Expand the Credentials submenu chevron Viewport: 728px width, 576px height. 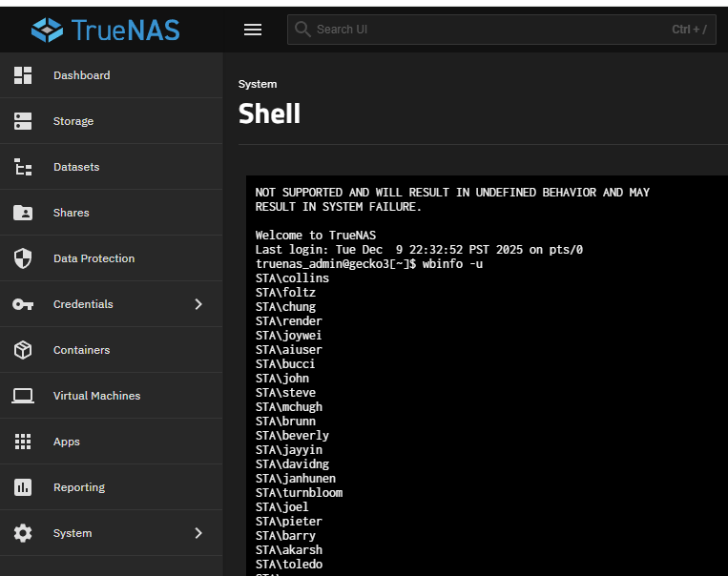pyautogui.click(x=198, y=304)
